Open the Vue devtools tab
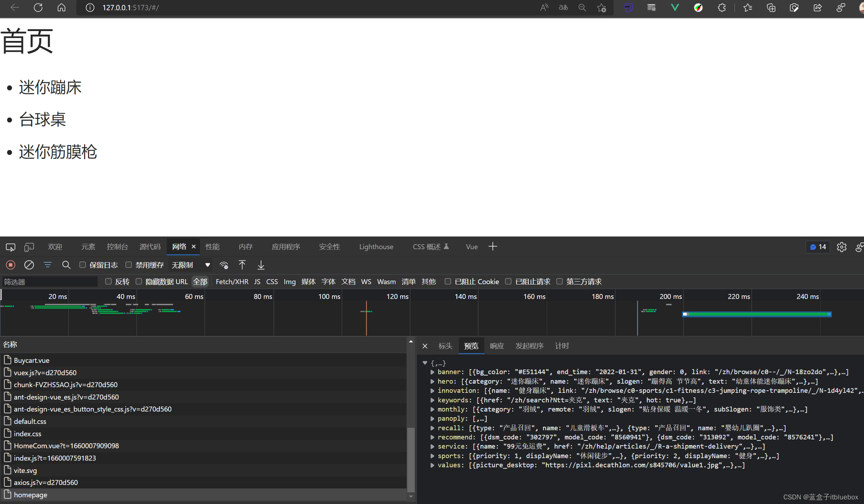The image size is (864, 504). click(x=472, y=247)
